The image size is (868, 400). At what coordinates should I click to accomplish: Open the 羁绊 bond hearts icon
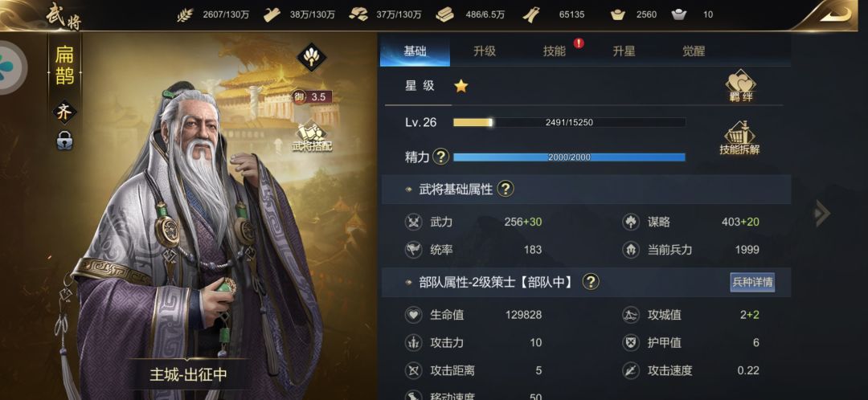(x=741, y=86)
